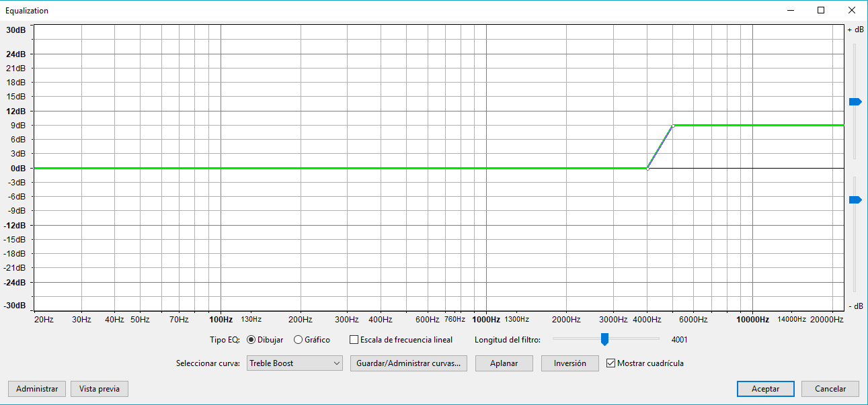
Task: Select the Gráfico EQ type radio button
Action: coord(298,340)
